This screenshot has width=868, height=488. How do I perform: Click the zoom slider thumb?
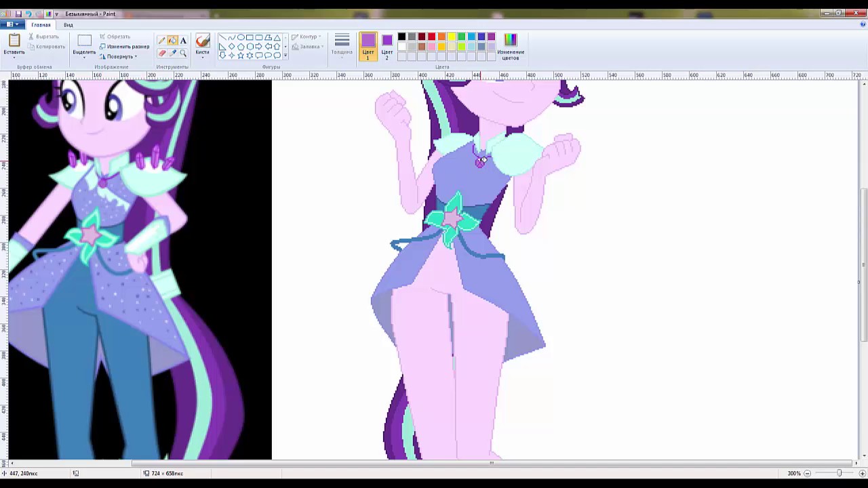pyautogui.click(x=839, y=473)
